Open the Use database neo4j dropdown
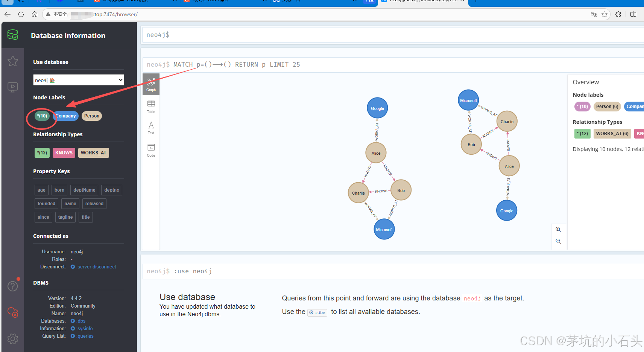Viewport: 644px width, 352px height. [x=79, y=80]
